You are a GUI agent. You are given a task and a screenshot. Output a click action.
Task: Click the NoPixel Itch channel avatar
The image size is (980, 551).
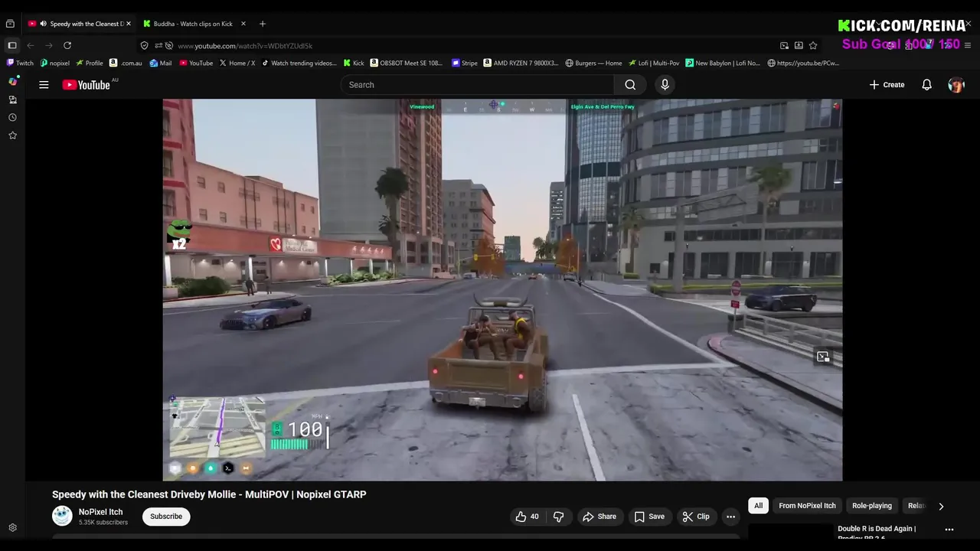pos(62,517)
